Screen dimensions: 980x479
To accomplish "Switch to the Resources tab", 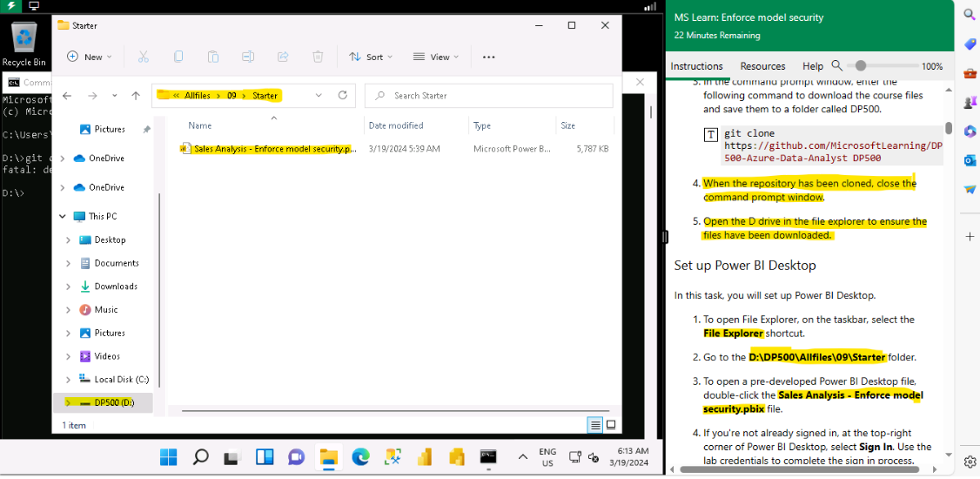I will pos(762,66).
